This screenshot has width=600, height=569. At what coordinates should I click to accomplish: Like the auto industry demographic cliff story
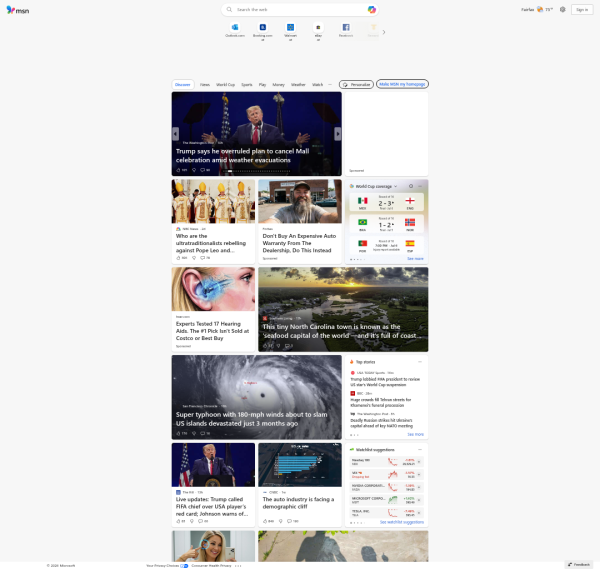(x=268, y=521)
